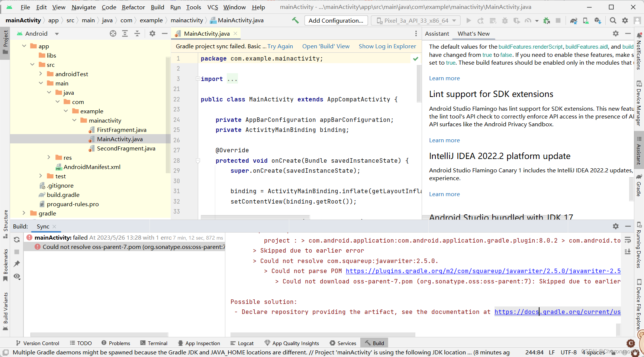644x357 pixels.
Task: Collapse the src folder
Action: click(32, 65)
